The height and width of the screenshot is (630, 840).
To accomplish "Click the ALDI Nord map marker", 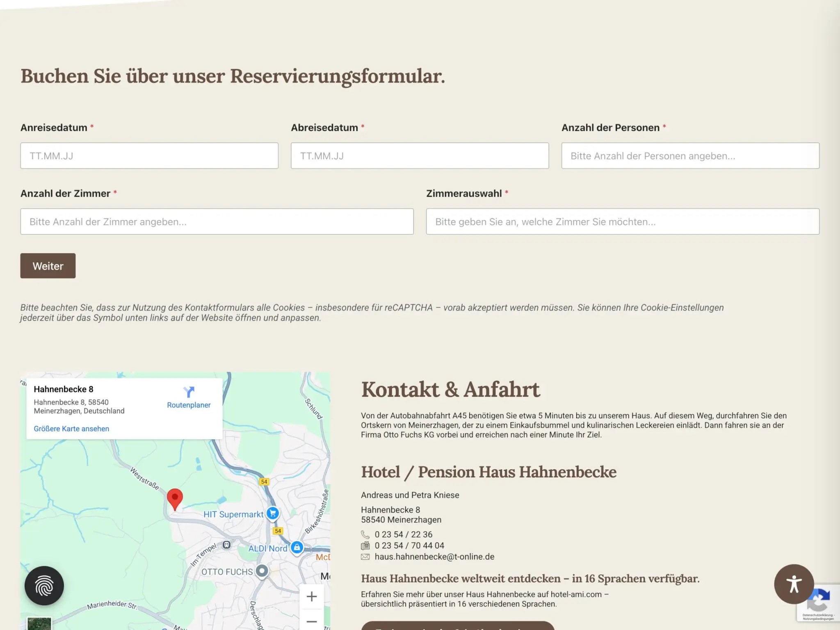I will coord(297,548).
